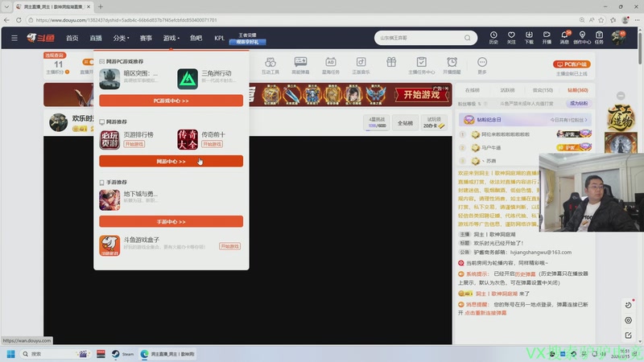Open browser tab search dropdown
This screenshot has width=644, height=362.
[x=6, y=6]
